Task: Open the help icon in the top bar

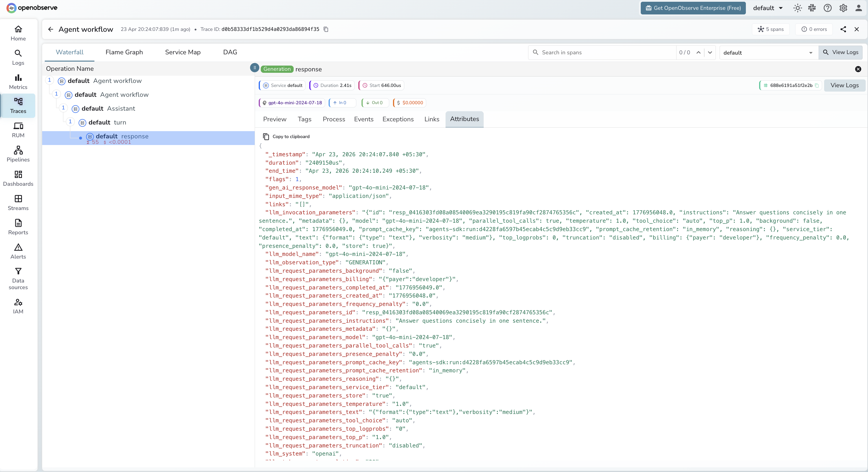Action: [x=828, y=8]
